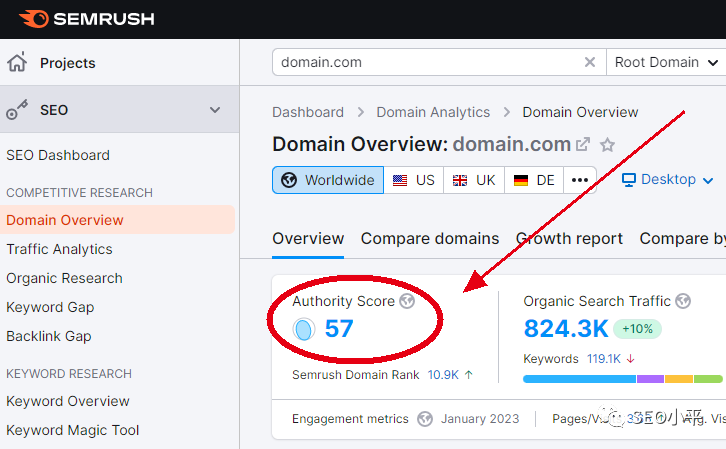Go to Domain Analytics breadcrumb
Image resolution: width=726 pixels, height=449 pixels.
click(x=433, y=112)
